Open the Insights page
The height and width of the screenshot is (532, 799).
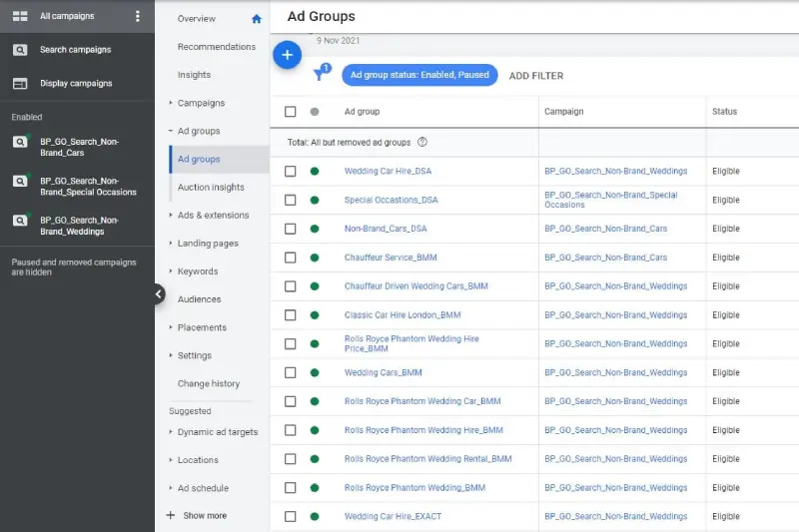click(x=194, y=75)
